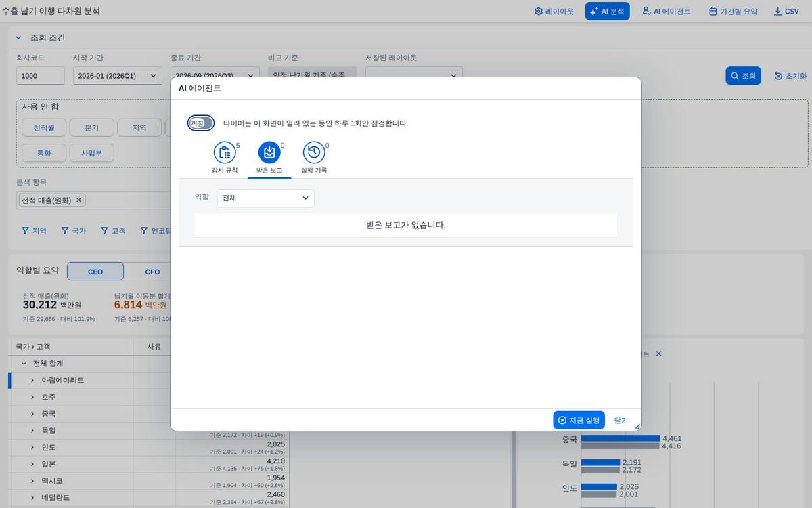The width and height of the screenshot is (812, 508).
Task: Open the 시작 기간 2026-01 dropdown
Action: (118, 76)
